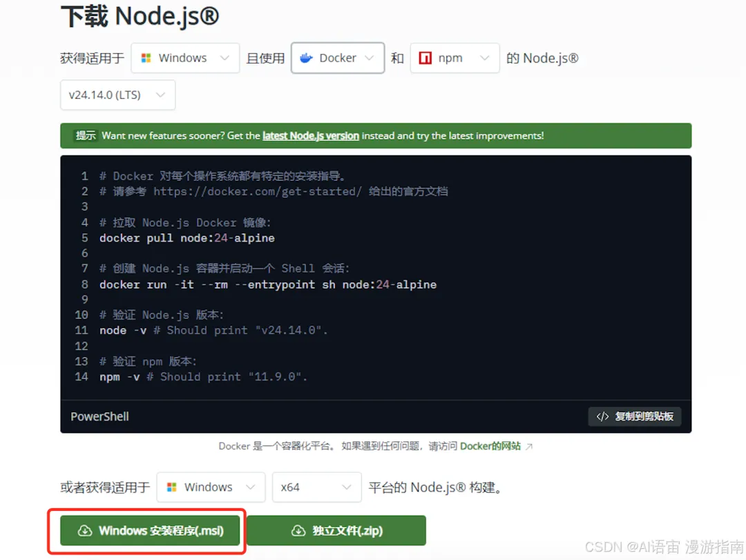Click the red npm logo icon
This screenshot has width=746, height=560.
click(x=425, y=58)
